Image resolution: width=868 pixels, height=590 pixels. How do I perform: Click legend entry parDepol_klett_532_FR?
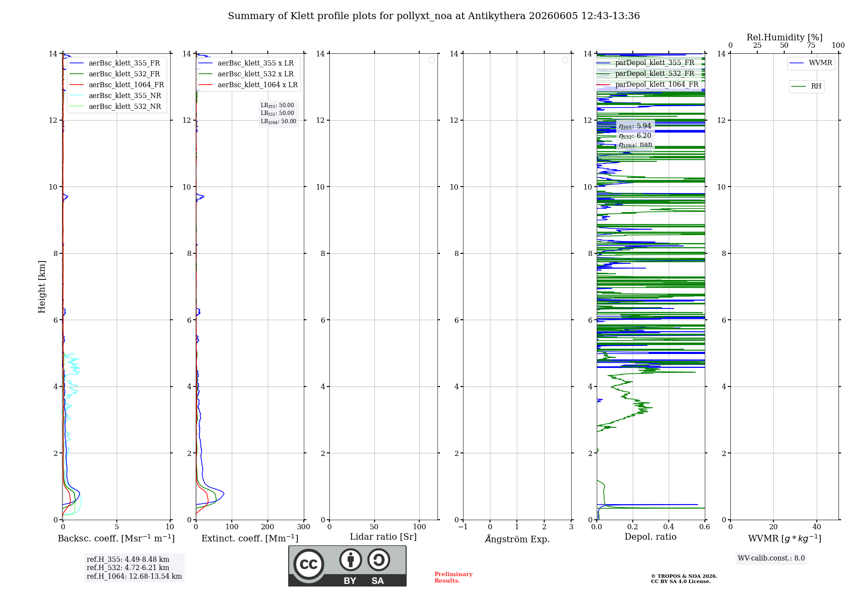click(x=645, y=74)
